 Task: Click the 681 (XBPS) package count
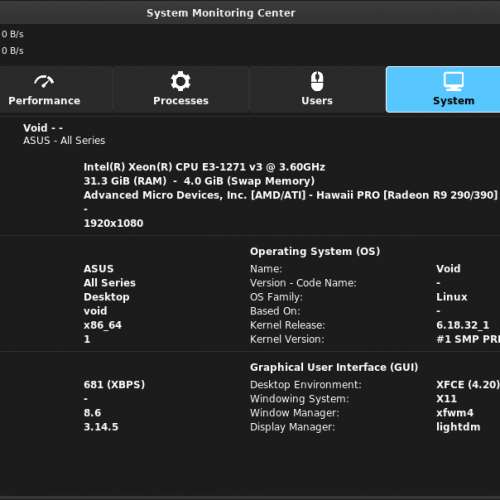coord(114,385)
